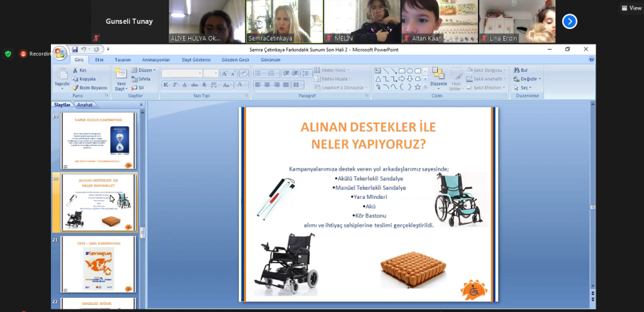The image size is (644, 312).
Task: Apply bullets list icon
Action: 259,73
